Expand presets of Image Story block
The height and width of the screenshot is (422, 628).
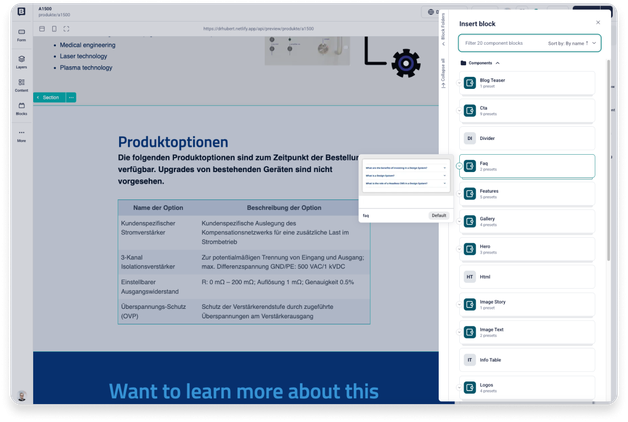tap(459, 304)
